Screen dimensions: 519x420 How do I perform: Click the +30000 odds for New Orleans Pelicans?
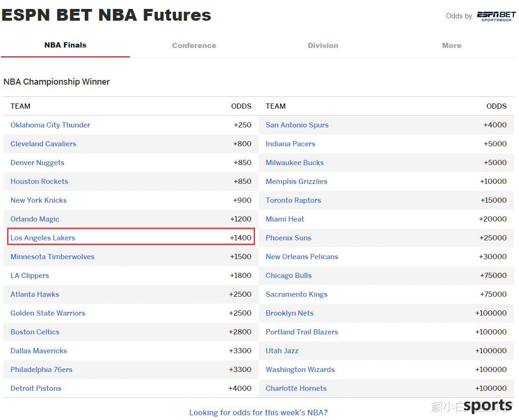click(x=493, y=257)
